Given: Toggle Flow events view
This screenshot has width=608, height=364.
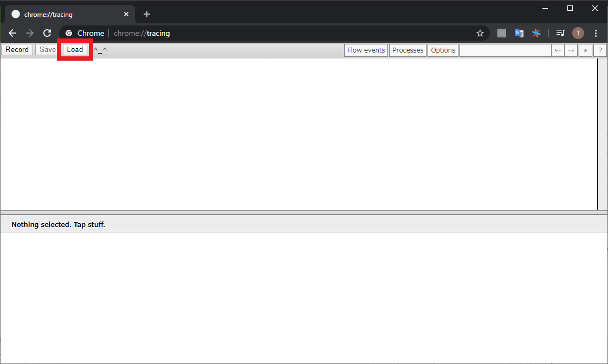Looking at the screenshot, I should click(x=366, y=50).
